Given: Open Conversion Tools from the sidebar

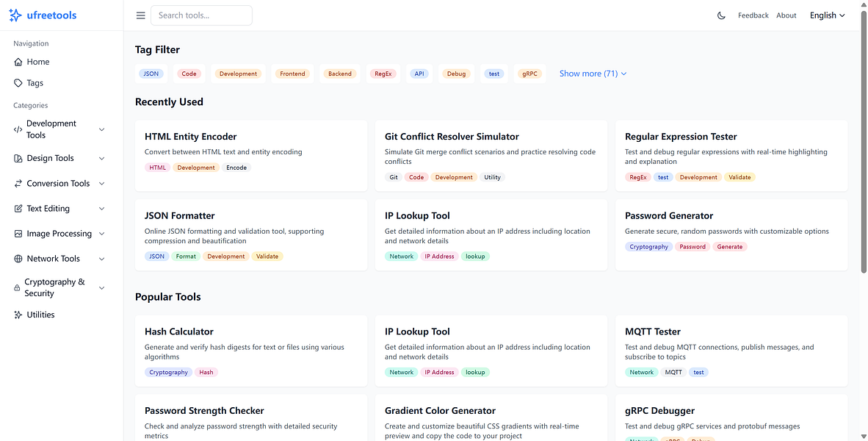Looking at the screenshot, I should pyautogui.click(x=18, y=183).
